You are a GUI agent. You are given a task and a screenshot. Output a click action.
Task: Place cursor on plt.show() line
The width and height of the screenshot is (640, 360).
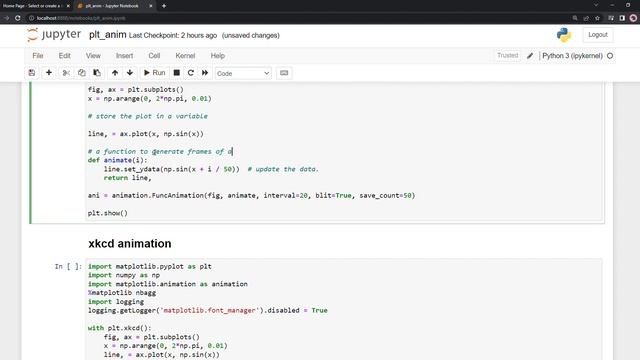click(x=108, y=213)
